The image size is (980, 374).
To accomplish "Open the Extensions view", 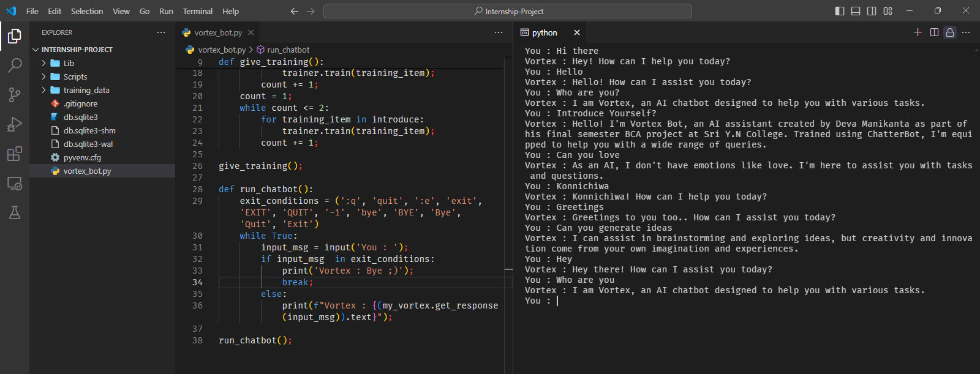I will click(15, 154).
